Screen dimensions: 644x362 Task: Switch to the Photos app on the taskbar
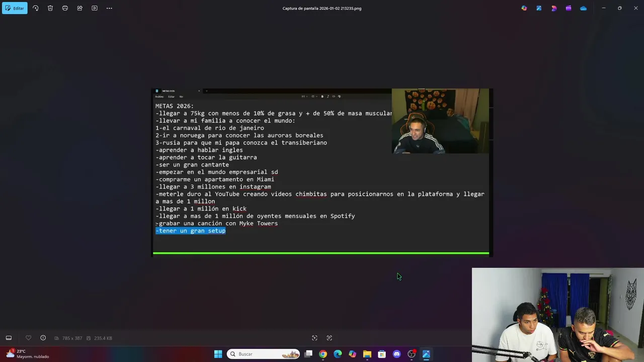coord(426,354)
